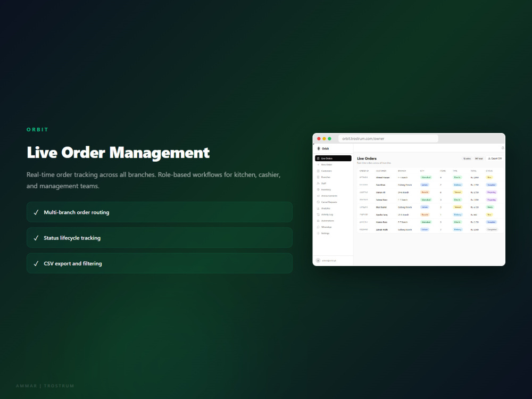The width and height of the screenshot is (532, 399).
Task: Click the TOTAL column header
Action: coord(473,171)
